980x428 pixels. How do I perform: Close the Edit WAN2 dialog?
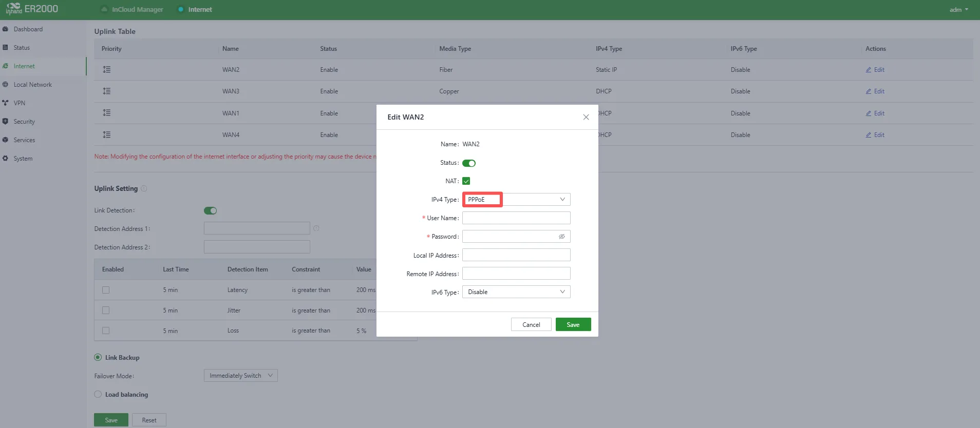tap(586, 117)
